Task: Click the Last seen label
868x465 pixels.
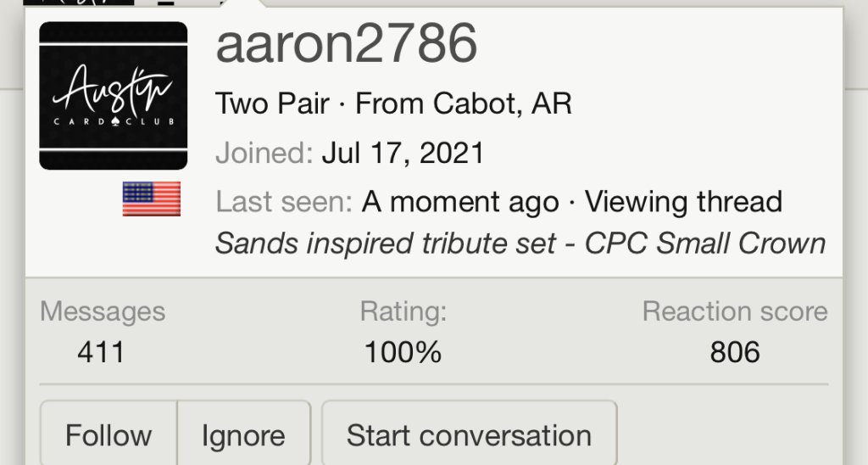Action: pos(283,202)
